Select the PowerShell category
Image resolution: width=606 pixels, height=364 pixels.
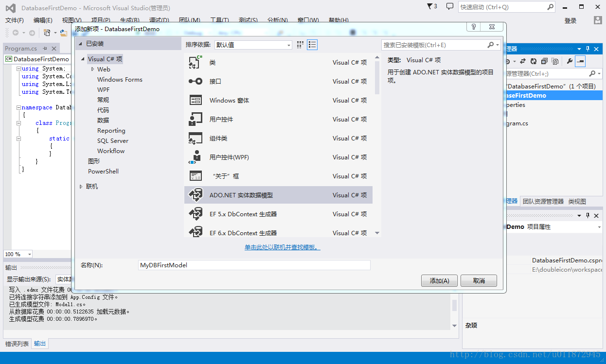click(103, 172)
